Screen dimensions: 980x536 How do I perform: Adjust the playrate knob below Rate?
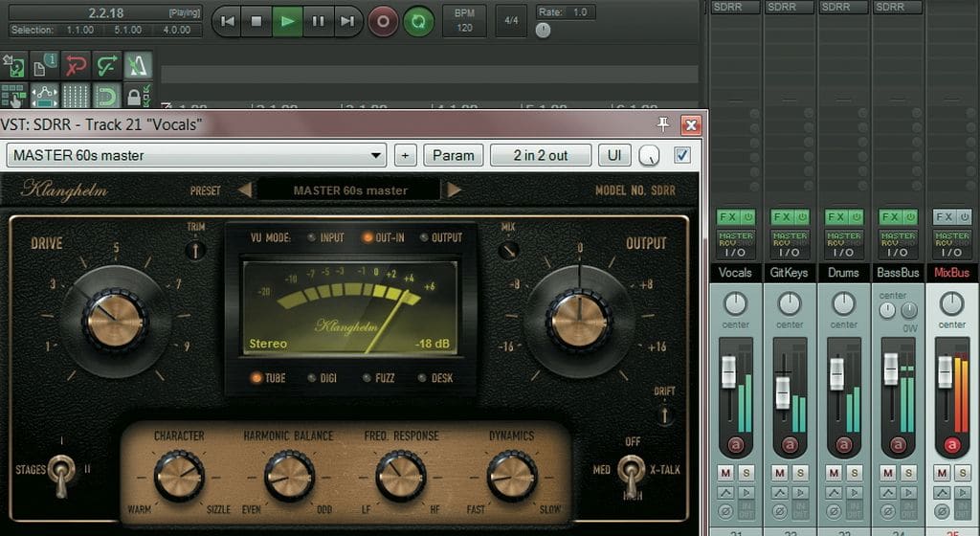click(x=544, y=30)
